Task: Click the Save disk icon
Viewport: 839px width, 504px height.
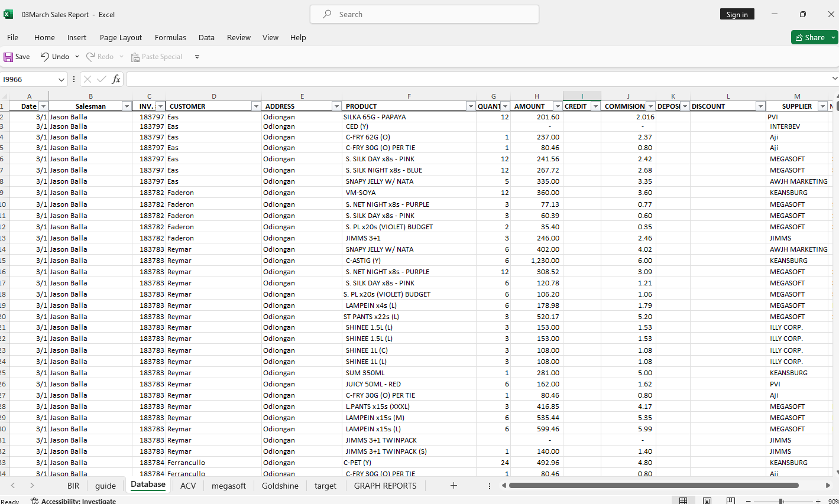Action: pyautogui.click(x=8, y=57)
